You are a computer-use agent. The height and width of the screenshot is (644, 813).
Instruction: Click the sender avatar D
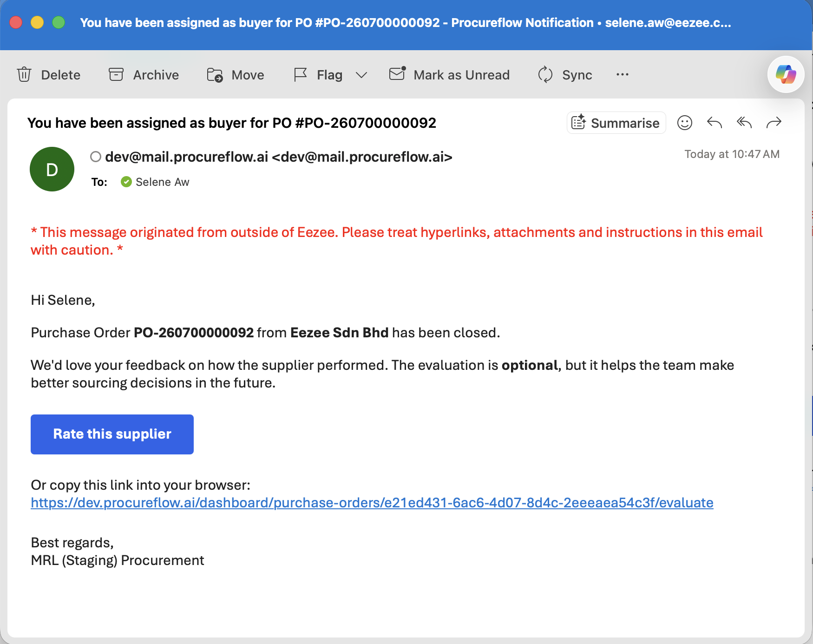coord(52,169)
